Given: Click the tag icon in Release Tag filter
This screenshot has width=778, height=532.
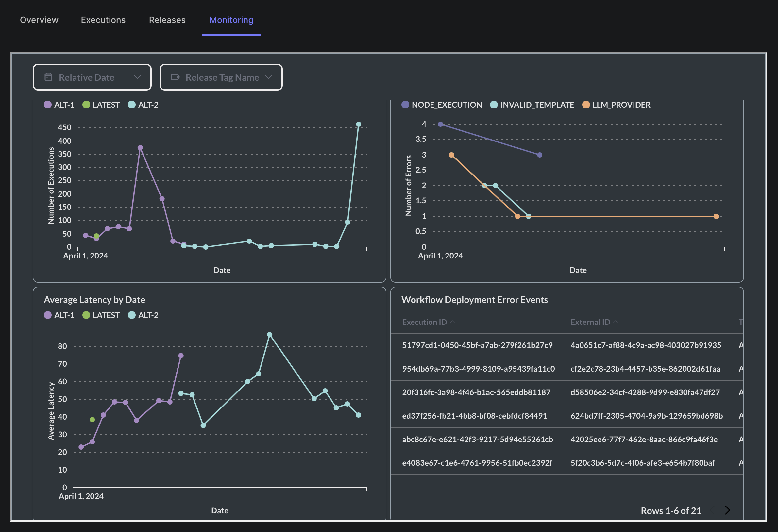Looking at the screenshot, I should (x=175, y=77).
